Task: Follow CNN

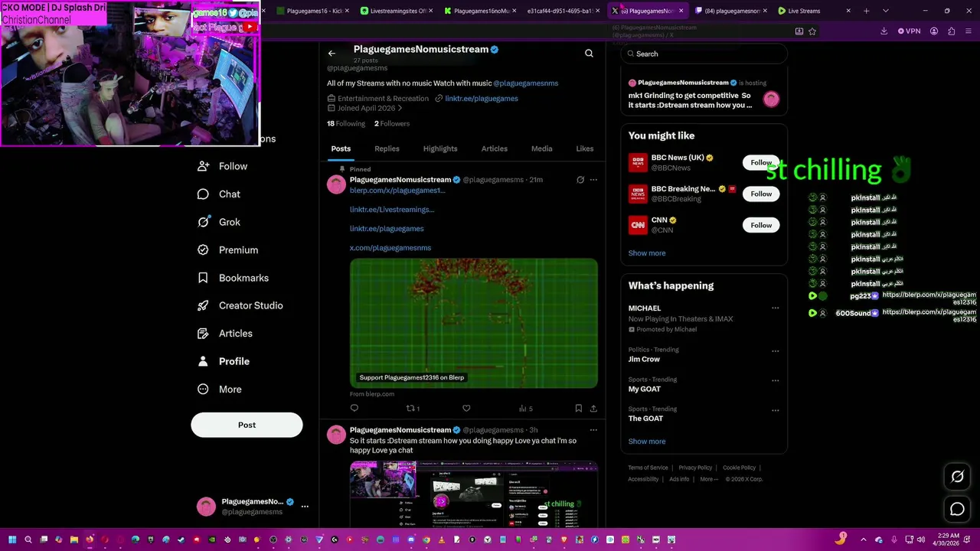Action: [x=761, y=225]
